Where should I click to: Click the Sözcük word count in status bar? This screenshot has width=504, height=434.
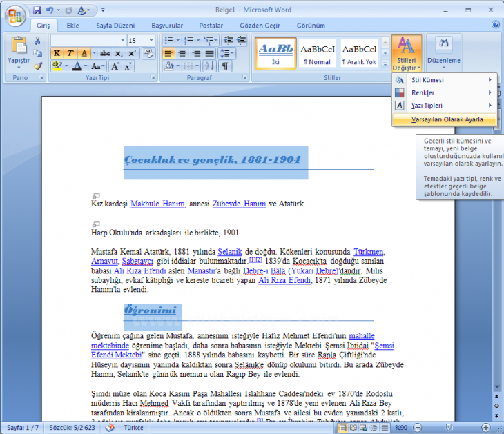pos(72,428)
